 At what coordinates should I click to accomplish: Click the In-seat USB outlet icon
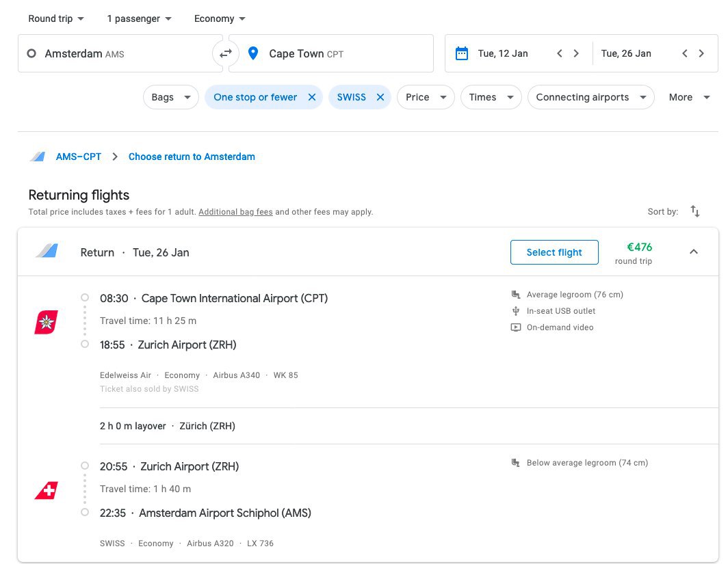click(515, 311)
